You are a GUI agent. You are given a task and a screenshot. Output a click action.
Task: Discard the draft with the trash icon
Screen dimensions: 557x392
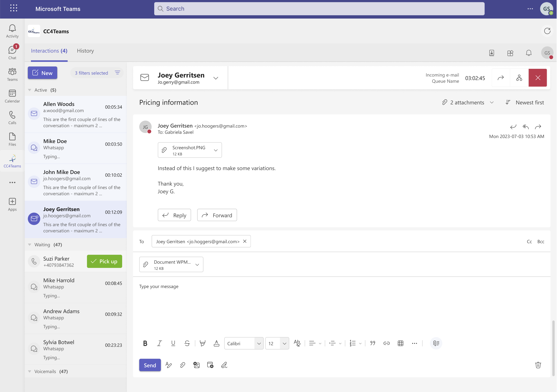(x=538, y=365)
